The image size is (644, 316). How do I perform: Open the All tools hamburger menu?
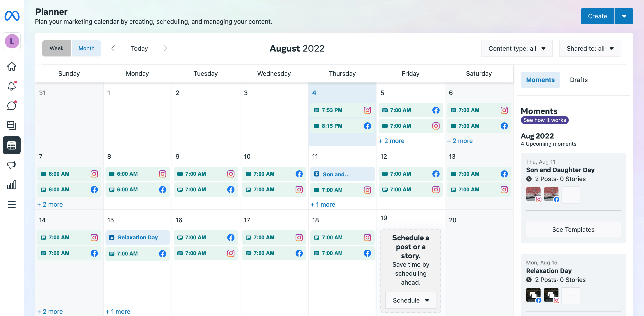(11, 204)
